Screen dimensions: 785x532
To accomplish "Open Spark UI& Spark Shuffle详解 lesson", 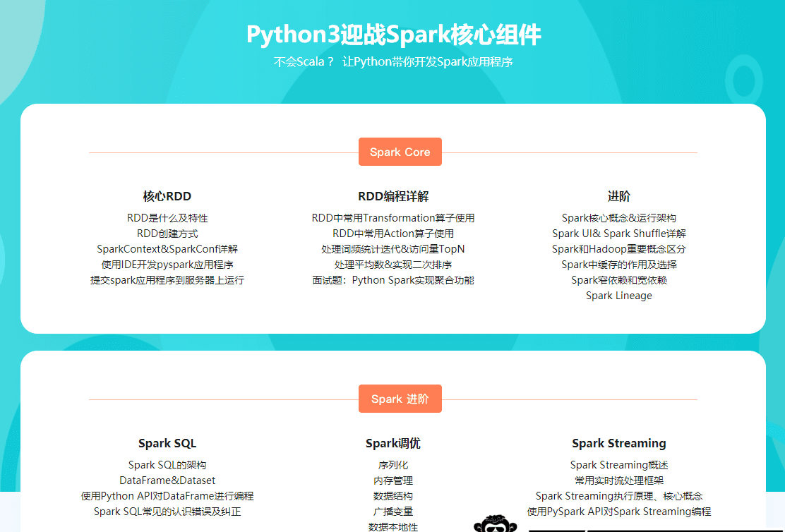I will tap(619, 234).
